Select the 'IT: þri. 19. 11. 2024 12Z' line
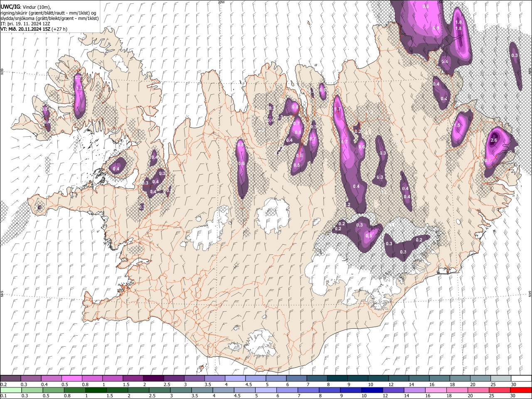 point(26,24)
